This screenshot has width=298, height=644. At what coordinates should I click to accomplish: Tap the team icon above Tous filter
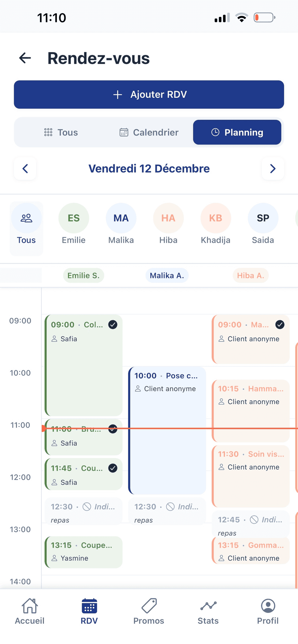coord(26,218)
